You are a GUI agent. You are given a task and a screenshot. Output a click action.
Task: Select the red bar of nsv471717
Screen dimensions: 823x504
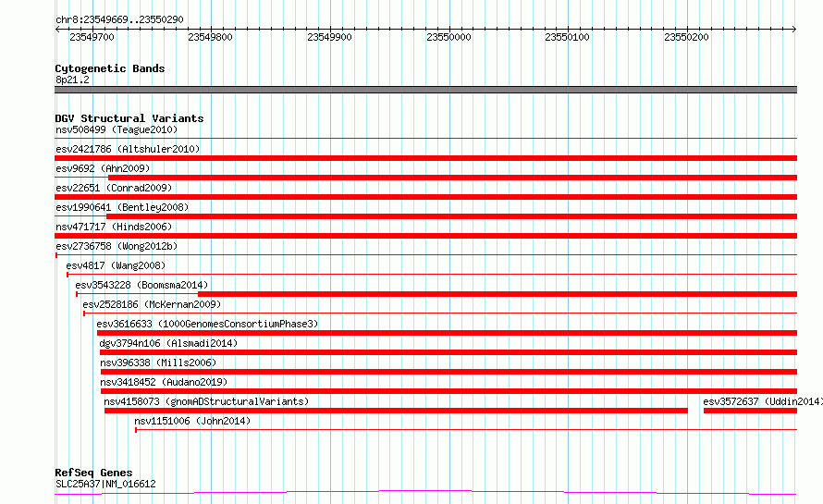425,236
